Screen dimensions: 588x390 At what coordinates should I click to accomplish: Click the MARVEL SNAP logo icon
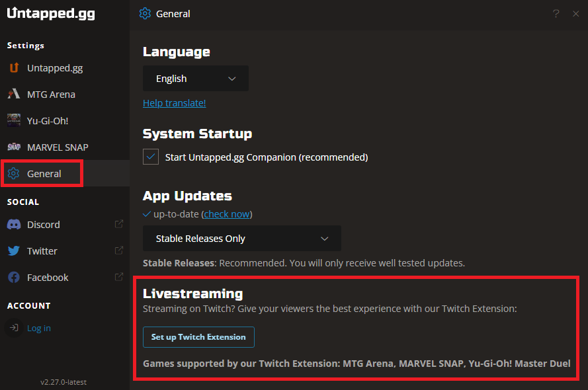pyautogui.click(x=14, y=147)
